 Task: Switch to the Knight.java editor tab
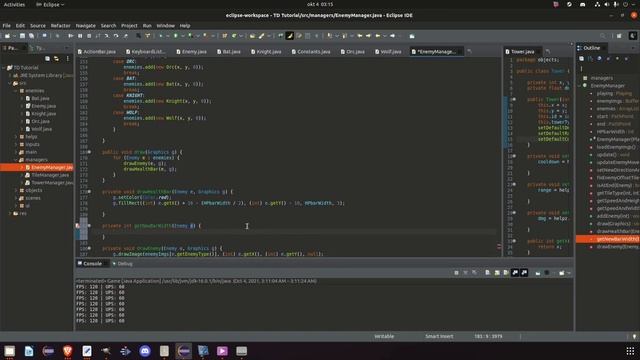266,52
